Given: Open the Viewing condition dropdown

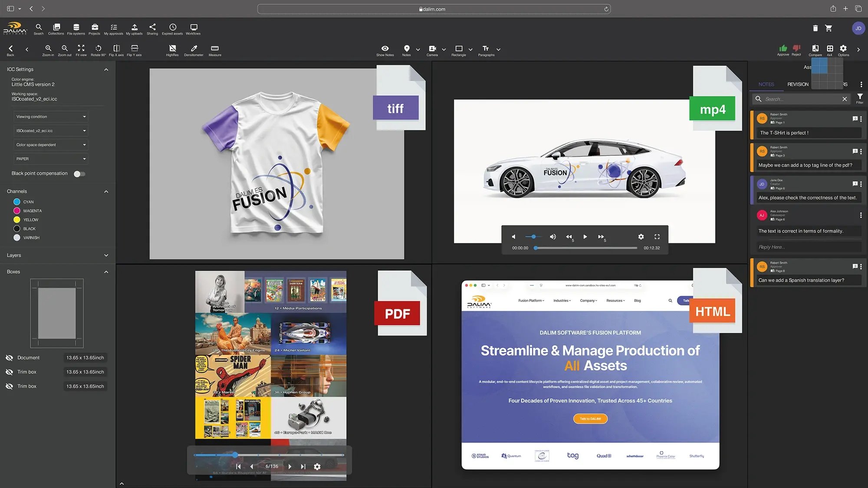Looking at the screenshot, I should pos(51,117).
